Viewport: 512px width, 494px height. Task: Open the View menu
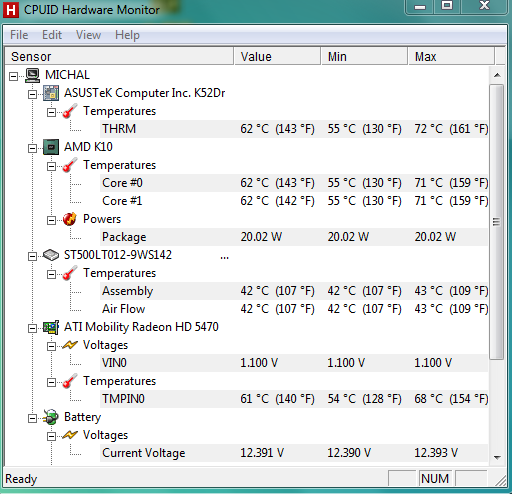point(88,35)
